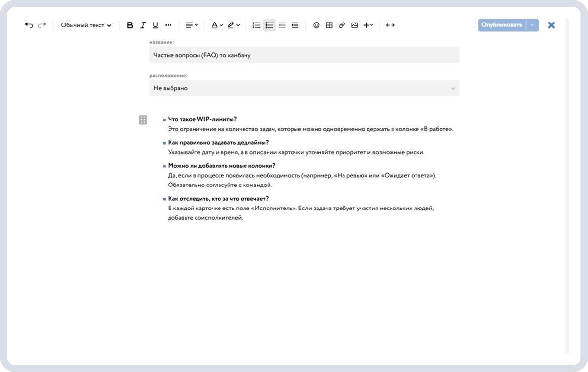
Task: Toggle italic formatting
Action: pos(143,25)
